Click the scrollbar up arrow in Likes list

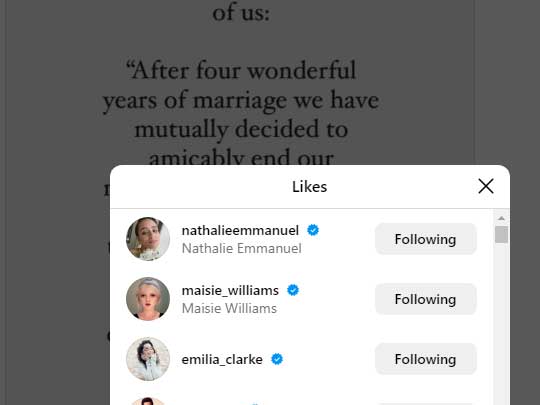click(501, 218)
